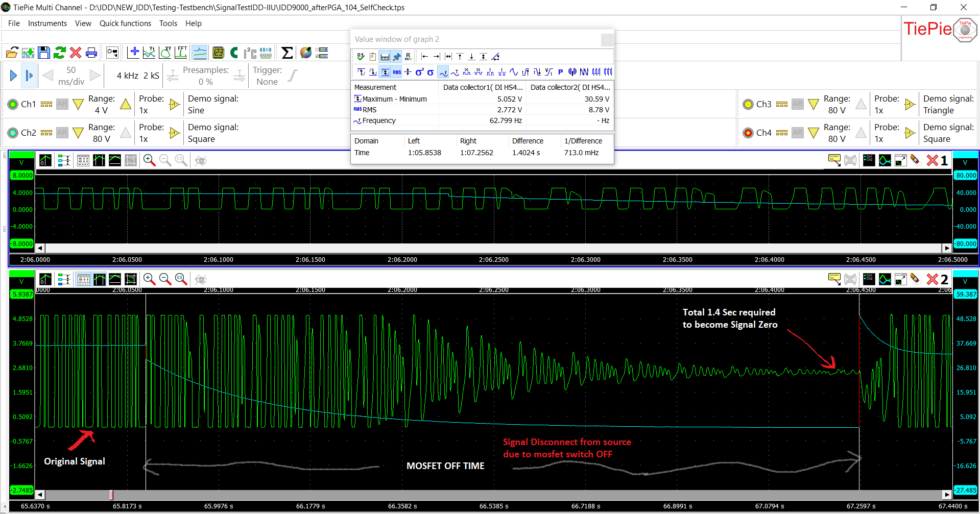Screen dimensions: 980x514
Task: Create an FFT spectrum graph
Action: (x=181, y=52)
